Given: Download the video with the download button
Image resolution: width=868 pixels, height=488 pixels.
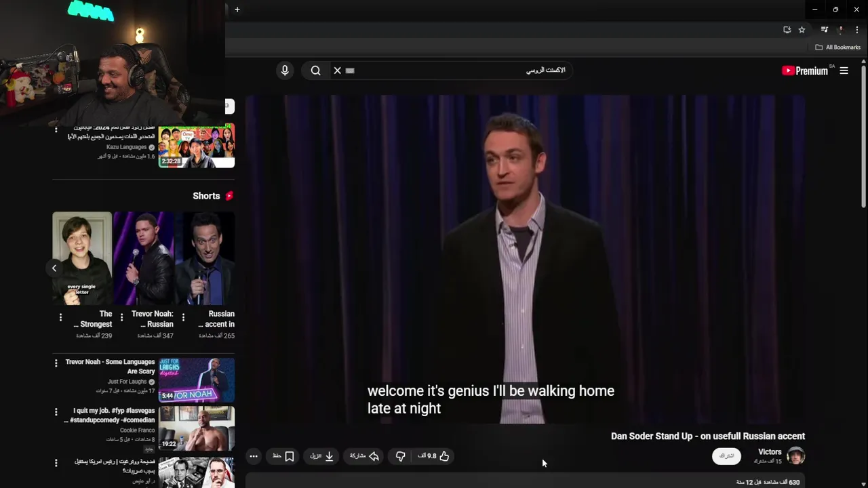Looking at the screenshot, I should (322, 456).
